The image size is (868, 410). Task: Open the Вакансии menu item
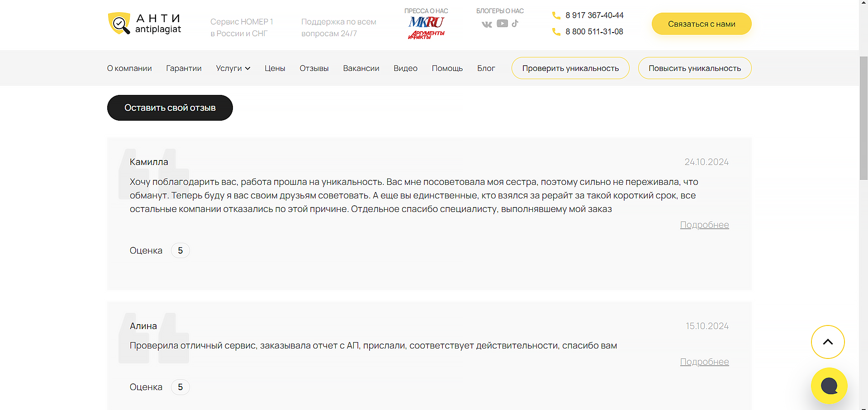[x=361, y=68]
